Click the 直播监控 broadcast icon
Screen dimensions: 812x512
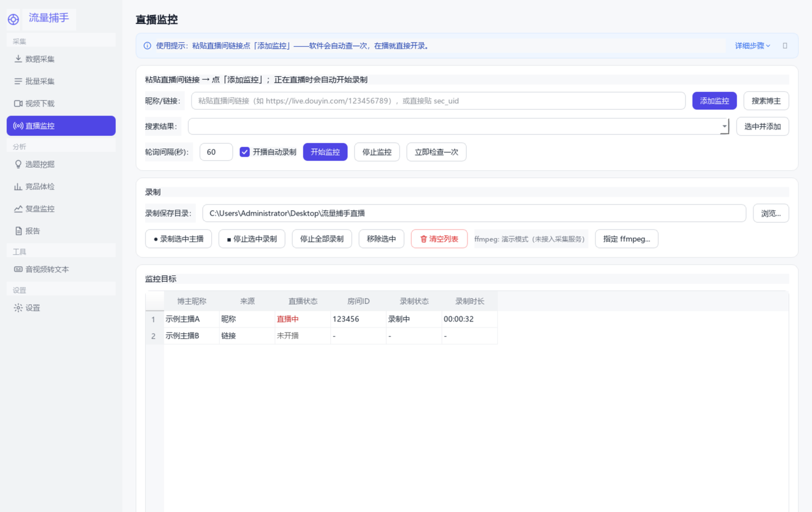pos(18,125)
